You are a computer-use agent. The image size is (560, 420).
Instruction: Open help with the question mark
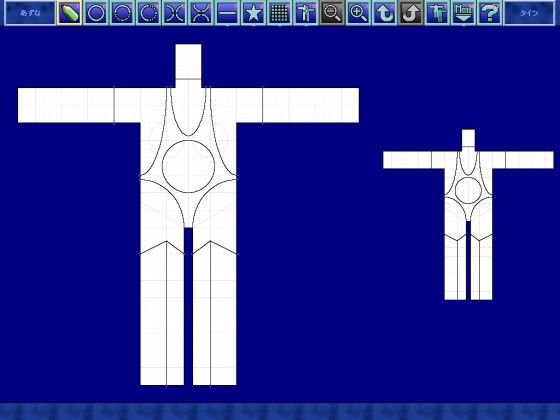point(490,13)
